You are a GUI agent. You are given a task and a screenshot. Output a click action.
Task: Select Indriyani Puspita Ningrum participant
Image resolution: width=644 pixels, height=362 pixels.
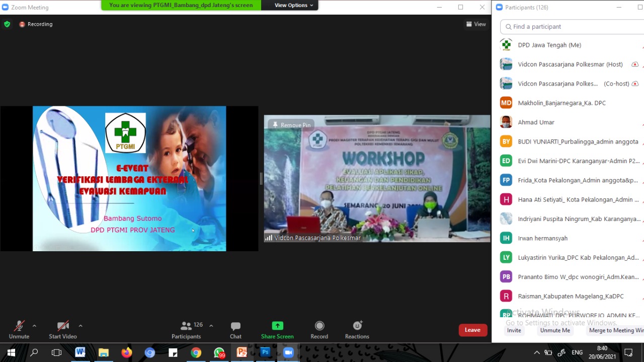tap(569, 219)
